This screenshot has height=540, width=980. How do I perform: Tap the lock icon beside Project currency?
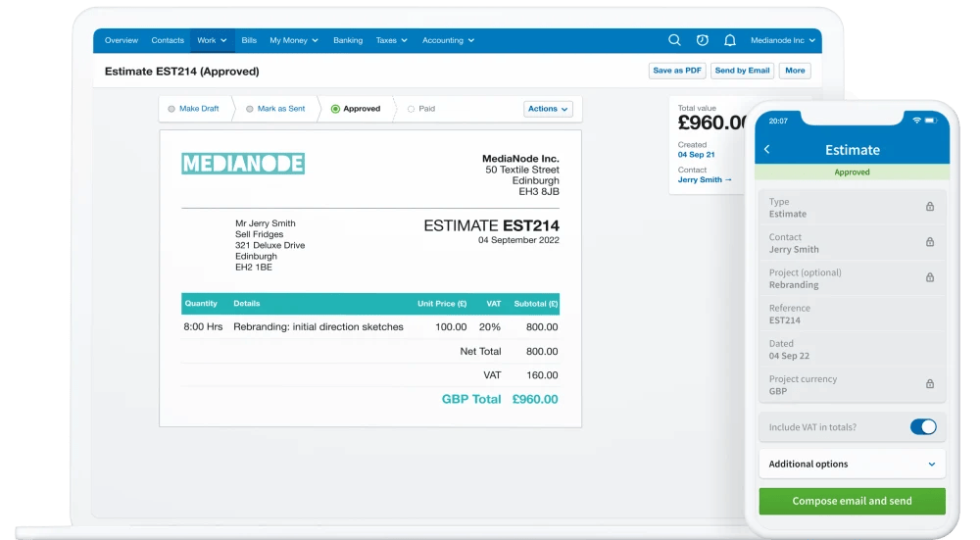(x=930, y=384)
